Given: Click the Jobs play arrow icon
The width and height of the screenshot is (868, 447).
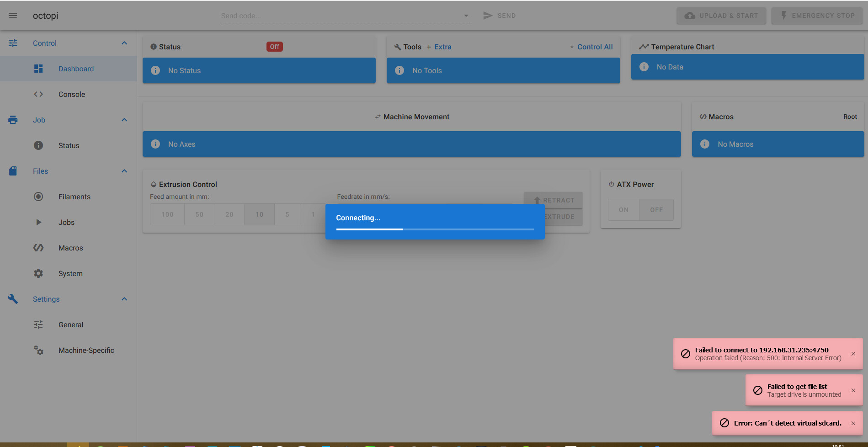Looking at the screenshot, I should click(x=38, y=222).
